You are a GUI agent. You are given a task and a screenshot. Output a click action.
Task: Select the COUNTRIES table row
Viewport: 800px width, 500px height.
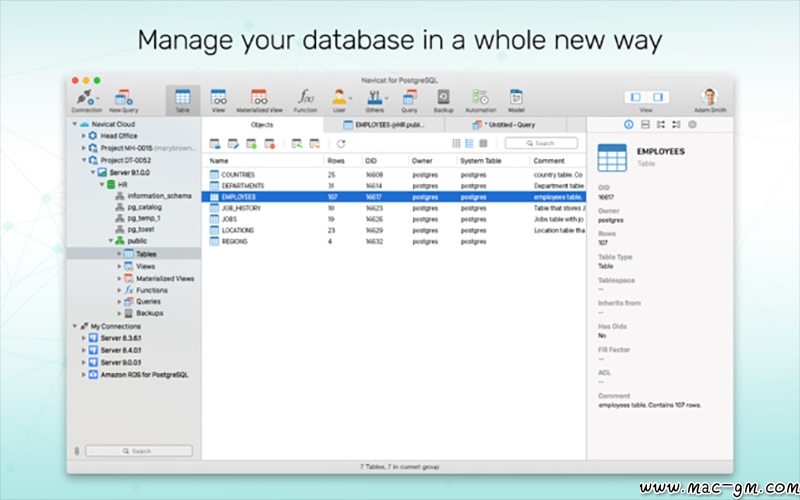point(393,174)
